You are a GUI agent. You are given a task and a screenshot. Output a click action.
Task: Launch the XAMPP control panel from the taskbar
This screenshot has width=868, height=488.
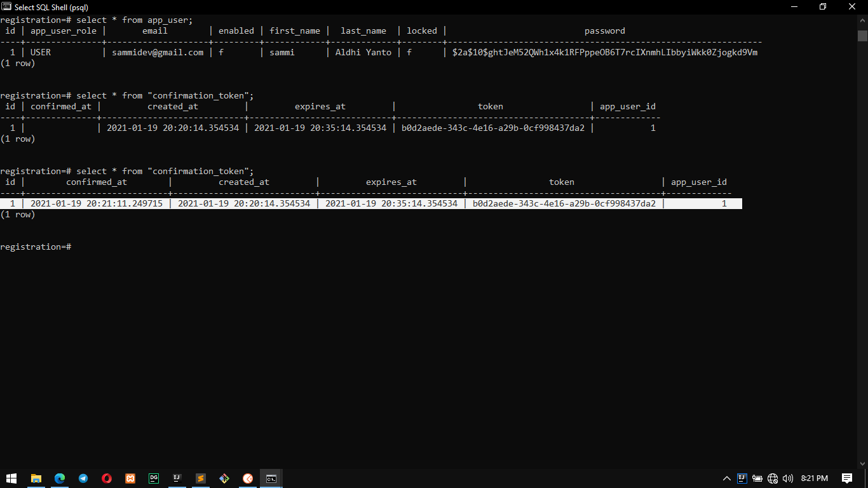[x=130, y=478]
